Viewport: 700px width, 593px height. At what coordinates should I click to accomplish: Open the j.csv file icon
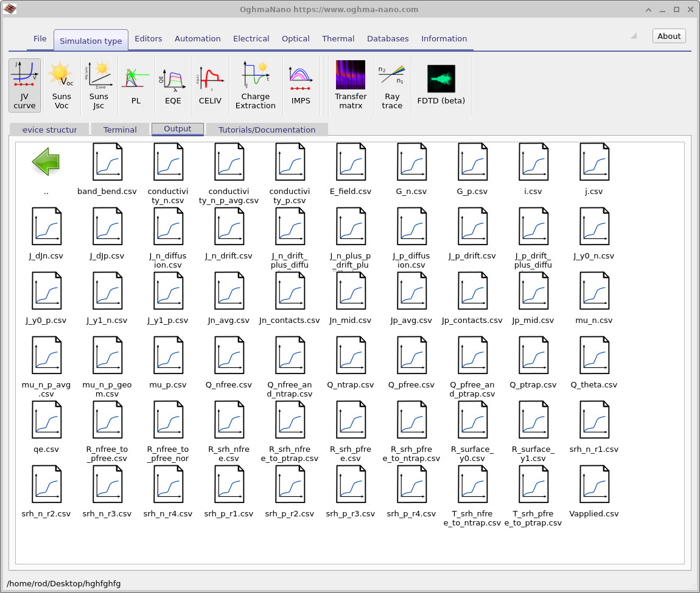click(593, 162)
